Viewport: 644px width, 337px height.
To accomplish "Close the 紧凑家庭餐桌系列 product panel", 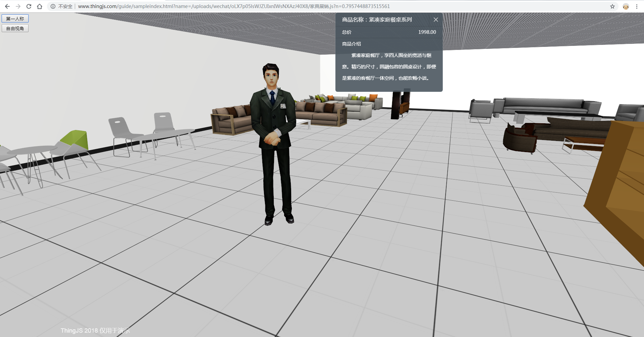I will (436, 20).
